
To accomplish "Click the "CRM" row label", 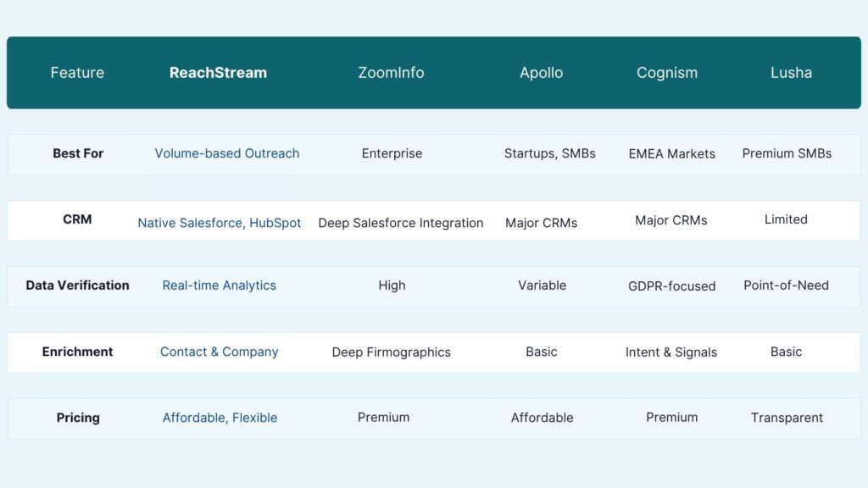I will 77,219.
